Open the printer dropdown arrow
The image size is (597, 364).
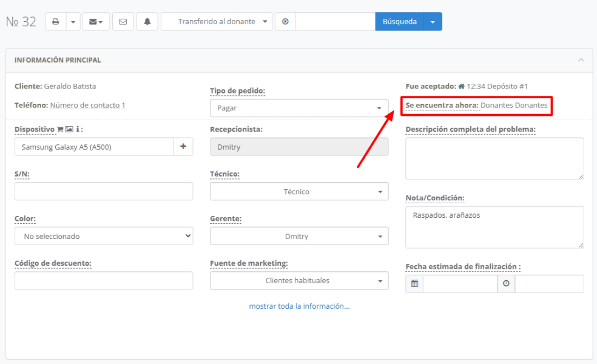coord(73,21)
